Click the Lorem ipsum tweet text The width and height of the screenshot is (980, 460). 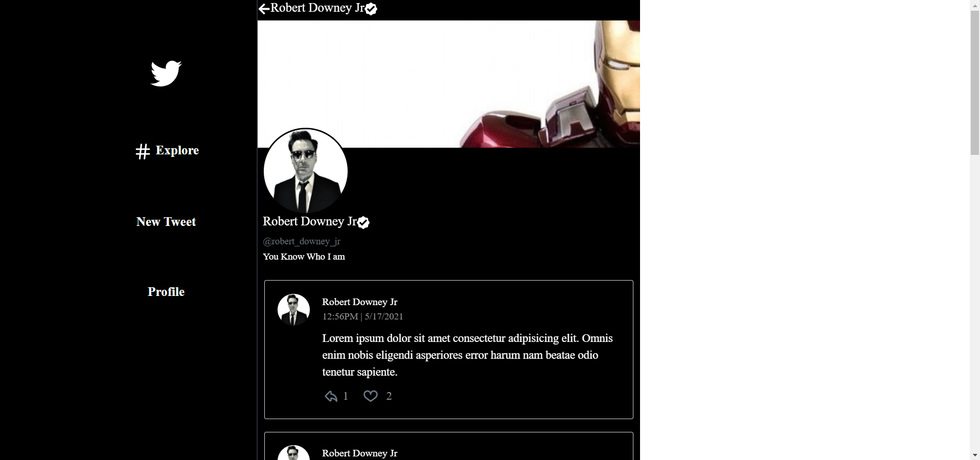pos(467,355)
